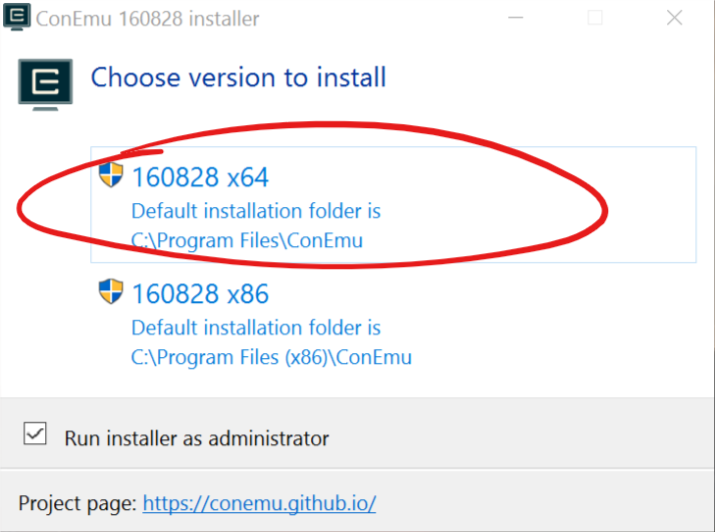Close the ConEmu installer window
715x532 pixels.
coord(673,18)
